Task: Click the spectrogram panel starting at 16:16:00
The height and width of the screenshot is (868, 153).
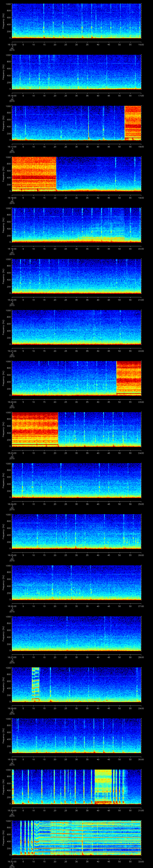Action: (x=76, y=72)
